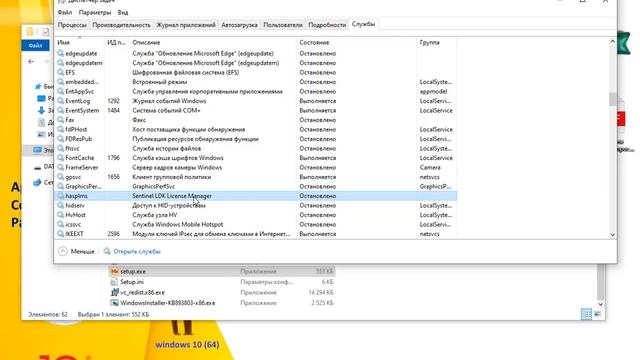Screen dimensions: 640x360
Task: Open the Параметры menu
Action: (95, 13)
